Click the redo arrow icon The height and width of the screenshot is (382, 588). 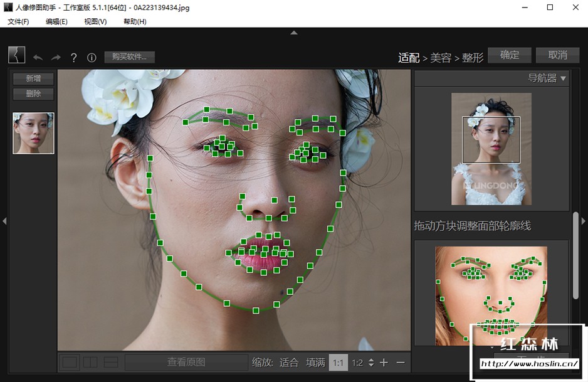[x=56, y=58]
